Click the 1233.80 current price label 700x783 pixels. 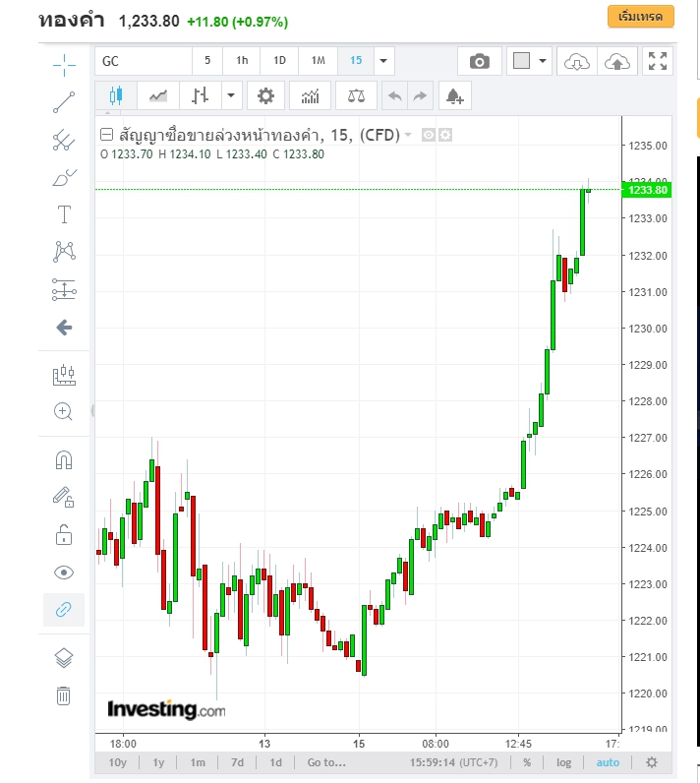647,190
